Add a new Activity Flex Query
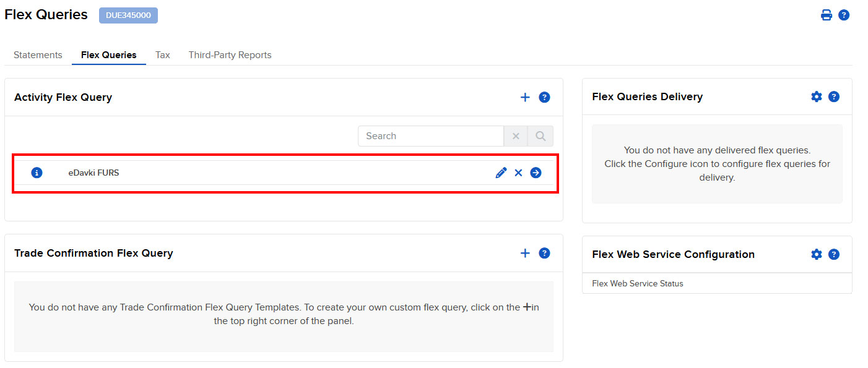 coord(525,97)
